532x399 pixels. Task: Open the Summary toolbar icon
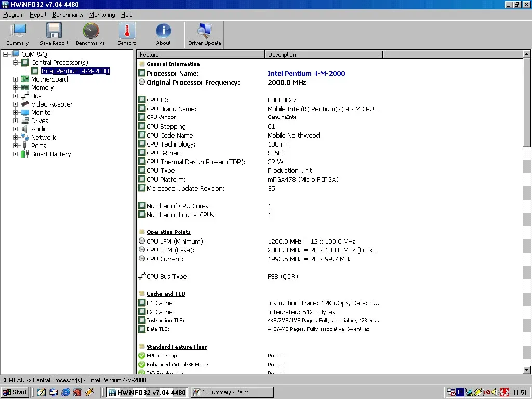pos(18,34)
